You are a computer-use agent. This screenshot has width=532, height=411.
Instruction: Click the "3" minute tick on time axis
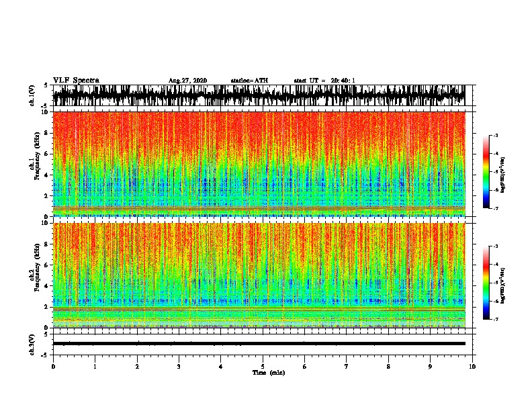tap(179, 367)
